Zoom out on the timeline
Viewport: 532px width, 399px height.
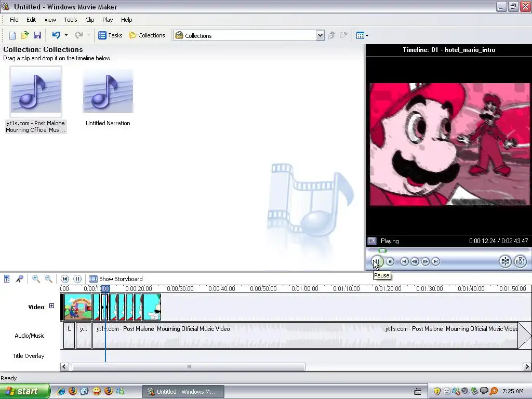tap(48, 279)
